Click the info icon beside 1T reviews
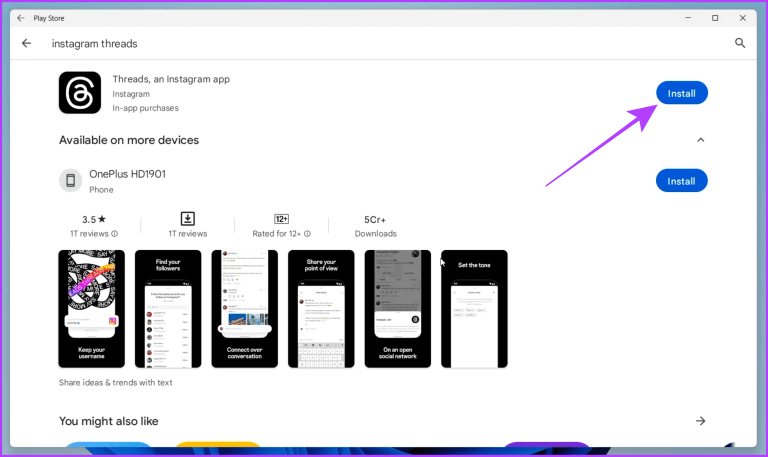 (115, 234)
